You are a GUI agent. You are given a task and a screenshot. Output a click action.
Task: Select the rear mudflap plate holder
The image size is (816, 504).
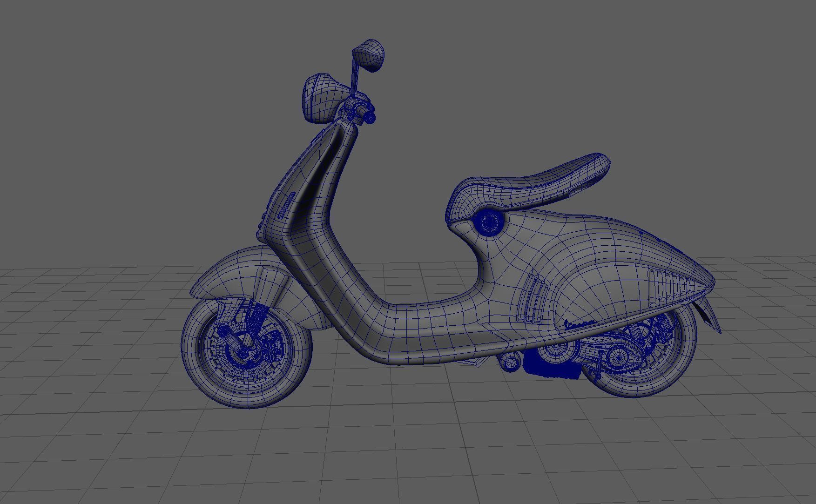point(708,316)
